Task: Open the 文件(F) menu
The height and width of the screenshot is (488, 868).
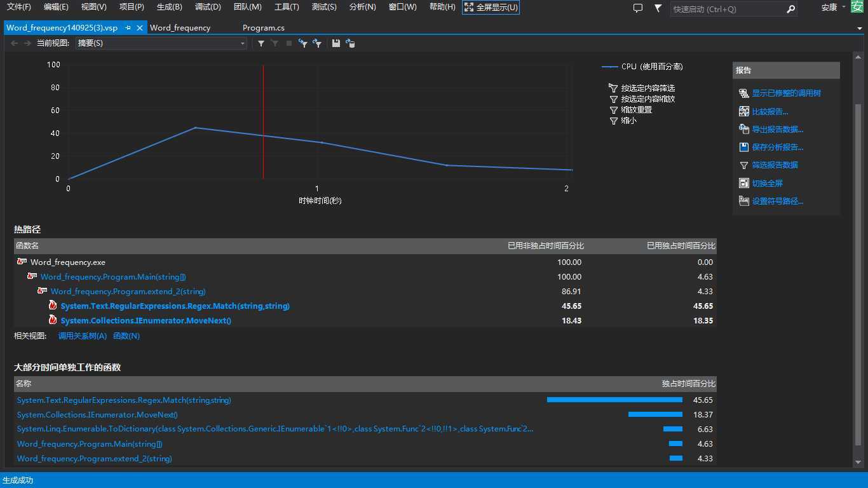Action: click(x=19, y=7)
